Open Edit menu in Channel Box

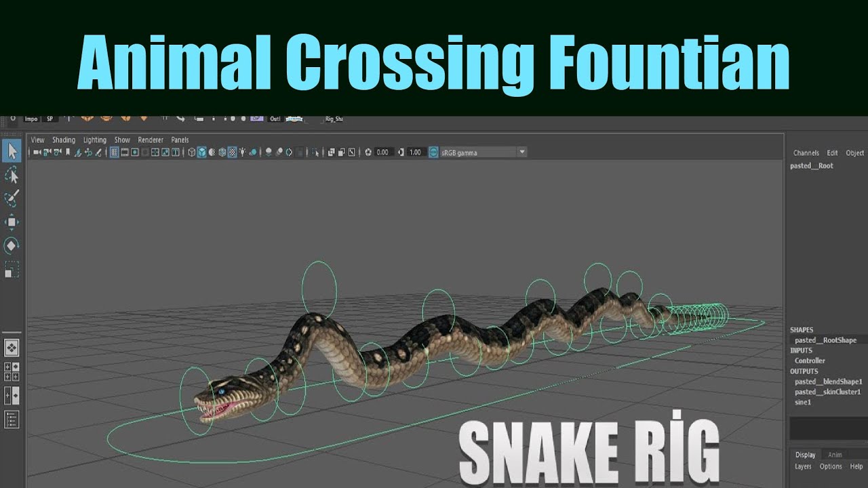click(832, 153)
